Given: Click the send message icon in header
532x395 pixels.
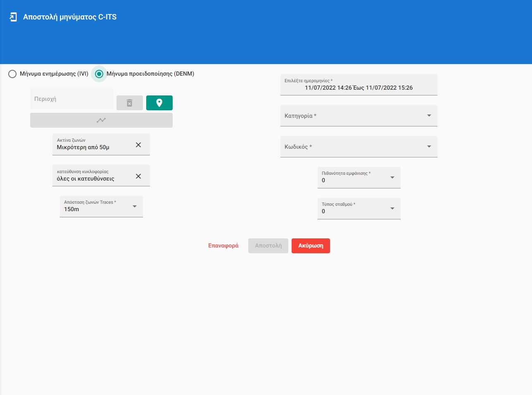Looking at the screenshot, I should tap(13, 17).
